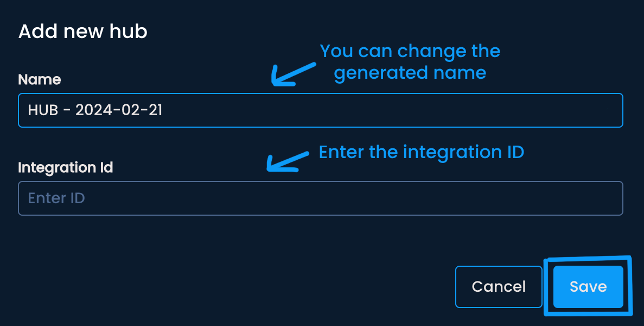This screenshot has width=644, height=326.
Task: Click the word 'Save' on the blue button
Action: (x=588, y=287)
